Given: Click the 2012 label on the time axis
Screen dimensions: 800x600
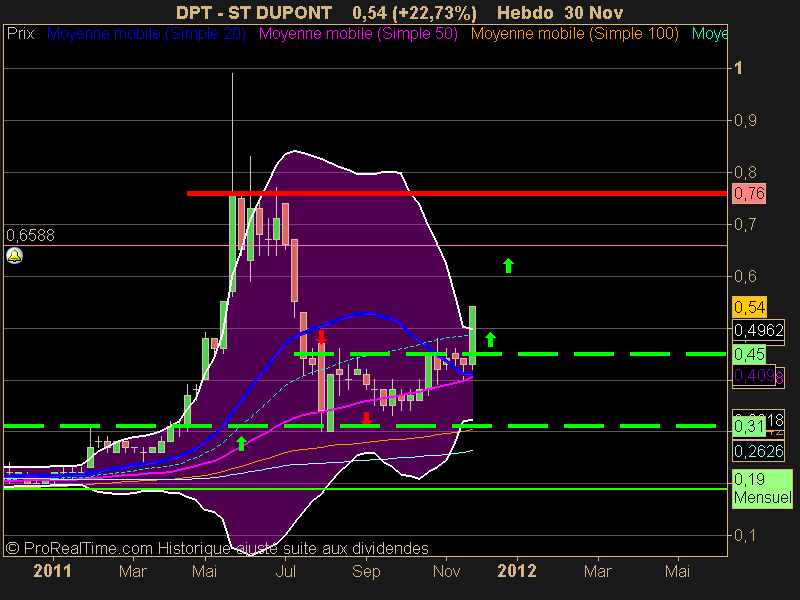Looking at the screenshot, I should coord(517,571).
